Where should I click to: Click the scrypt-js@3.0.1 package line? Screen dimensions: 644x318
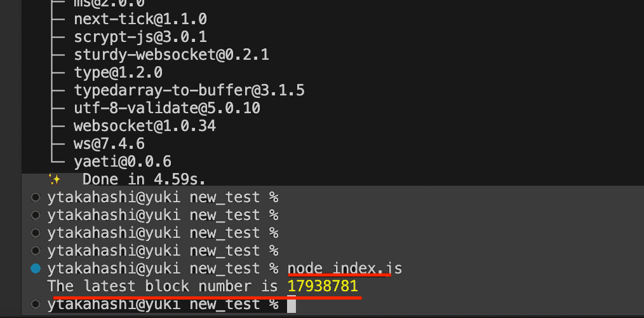[140, 37]
